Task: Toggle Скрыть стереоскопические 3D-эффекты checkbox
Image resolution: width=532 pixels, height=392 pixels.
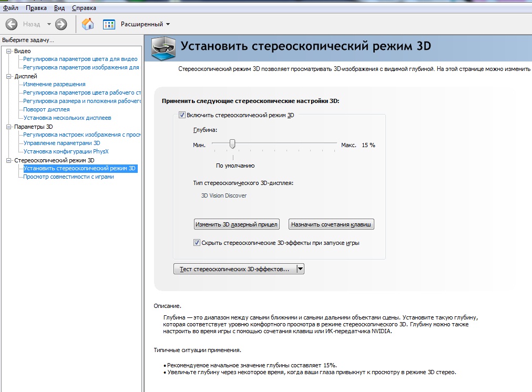Action: pos(197,242)
